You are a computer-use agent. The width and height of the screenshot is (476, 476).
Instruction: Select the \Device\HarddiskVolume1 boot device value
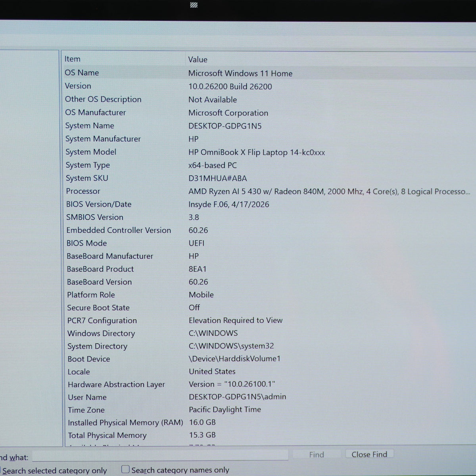(x=234, y=359)
